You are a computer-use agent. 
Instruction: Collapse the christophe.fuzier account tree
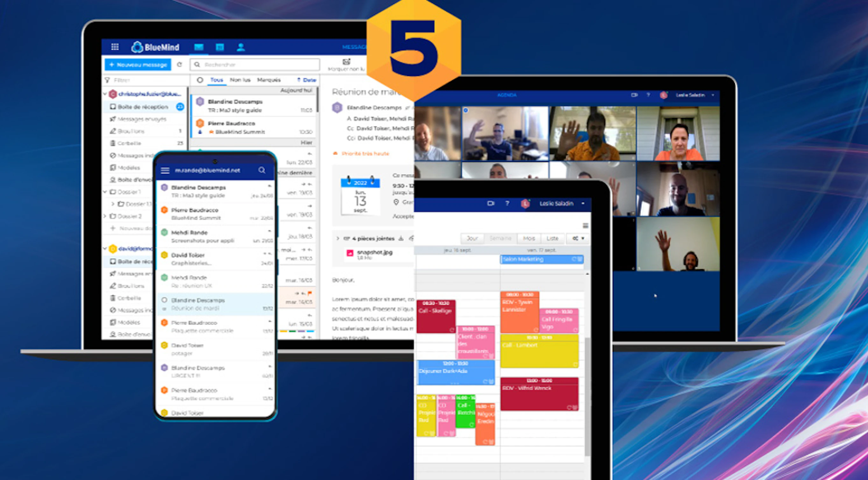pyautogui.click(x=105, y=94)
